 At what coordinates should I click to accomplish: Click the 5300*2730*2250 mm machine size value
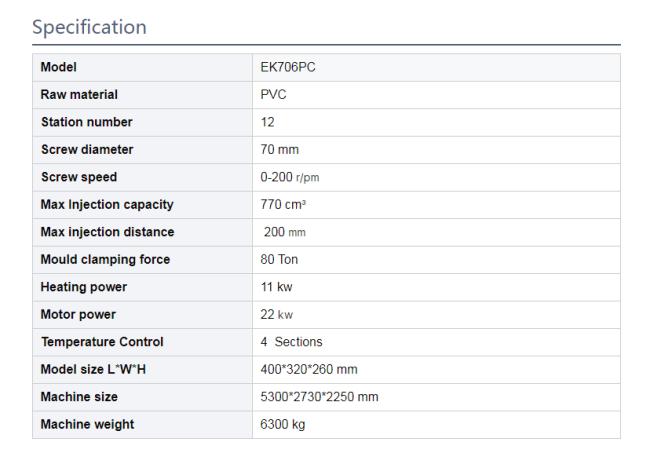pos(319,397)
